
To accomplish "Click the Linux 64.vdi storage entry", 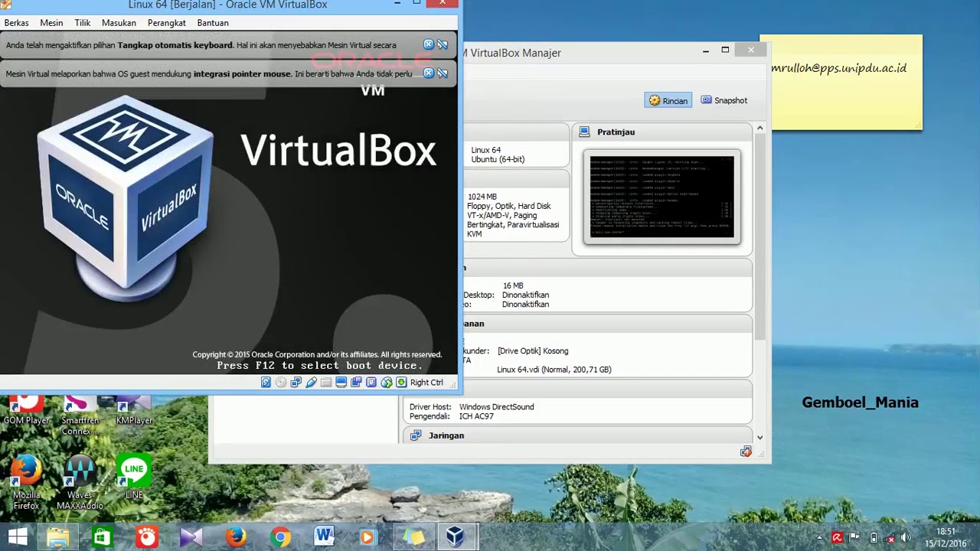I will click(554, 370).
